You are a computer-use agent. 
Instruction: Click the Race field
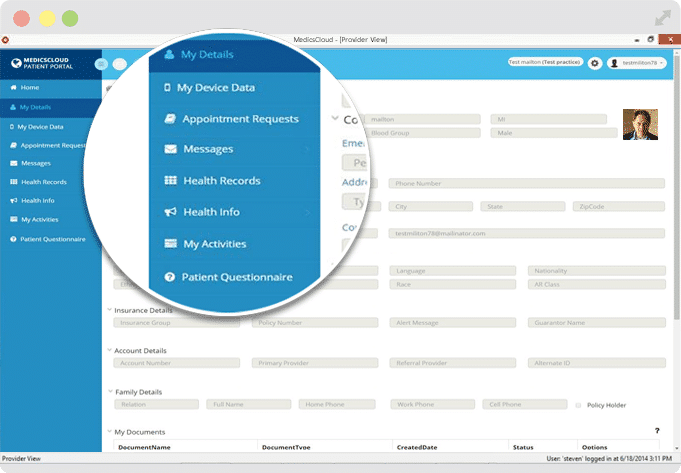(453, 284)
